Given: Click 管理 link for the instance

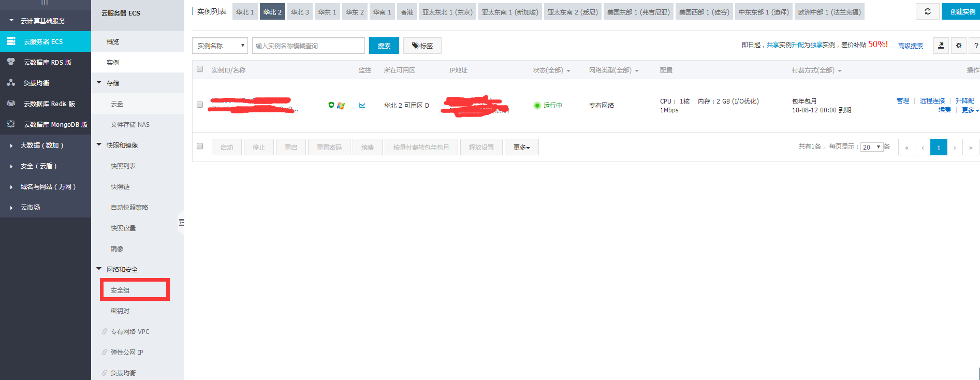Looking at the screenshot, I should pos(903,100).
